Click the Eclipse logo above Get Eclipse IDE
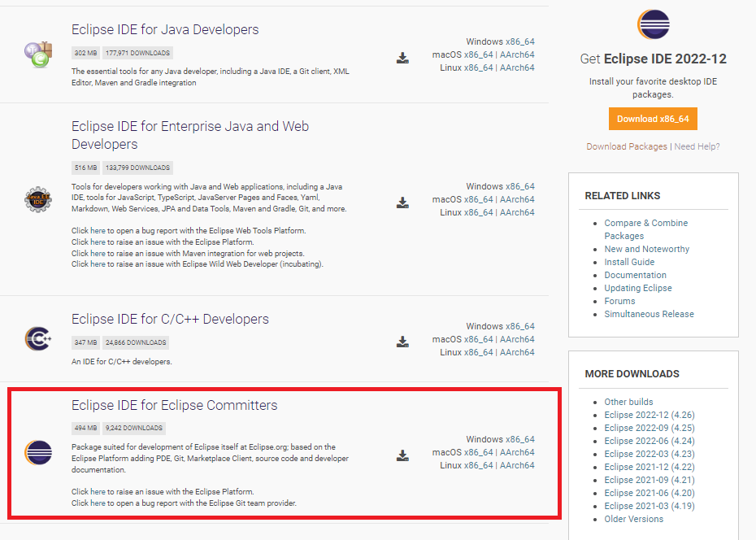This screenshot has height=540, width=756. 654,24
